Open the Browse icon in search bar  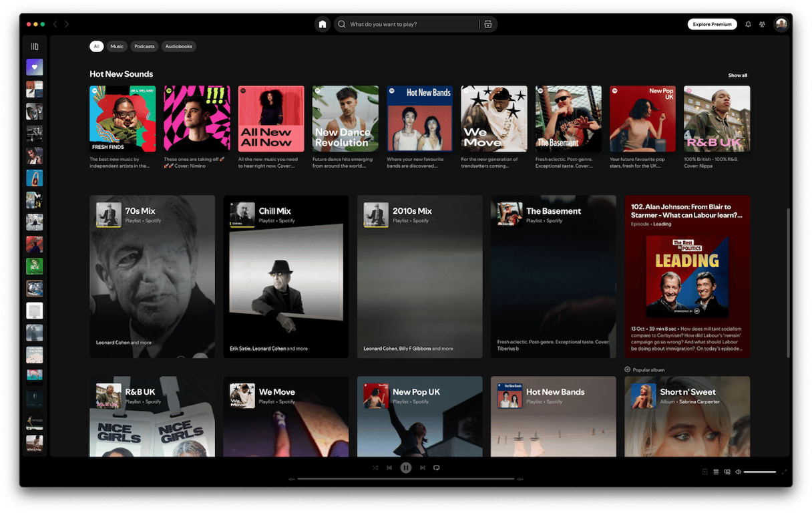pos(488,24)
